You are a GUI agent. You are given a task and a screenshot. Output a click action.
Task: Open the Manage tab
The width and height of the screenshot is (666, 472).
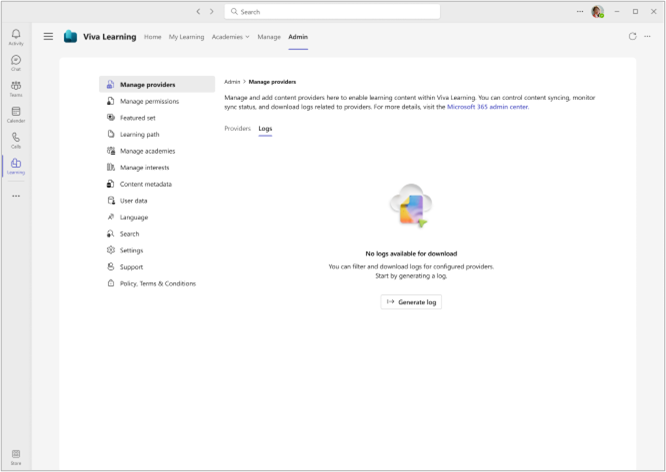[x=269, y=37]
